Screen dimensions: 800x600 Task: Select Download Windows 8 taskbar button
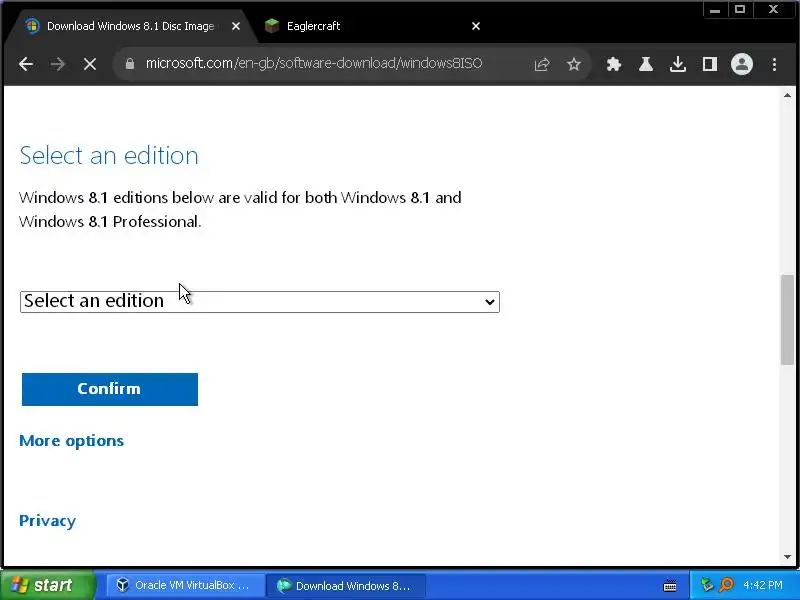pos(346,586)
